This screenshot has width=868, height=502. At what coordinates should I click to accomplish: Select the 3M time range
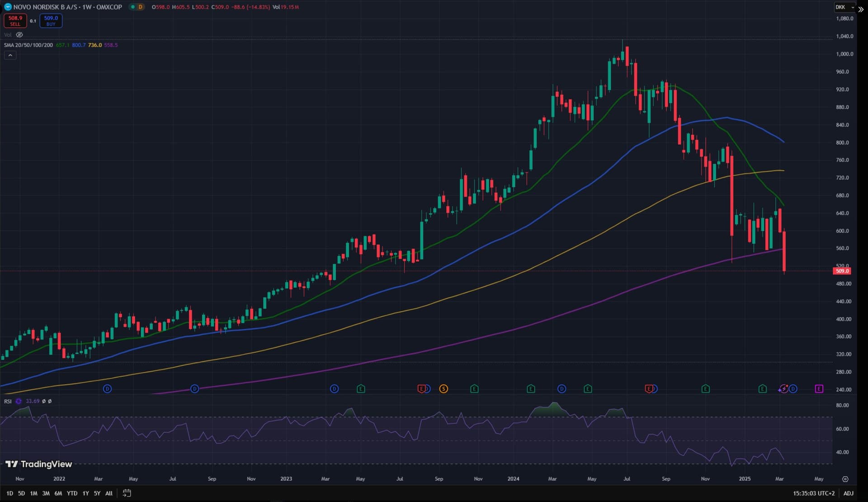click(46, 493)
